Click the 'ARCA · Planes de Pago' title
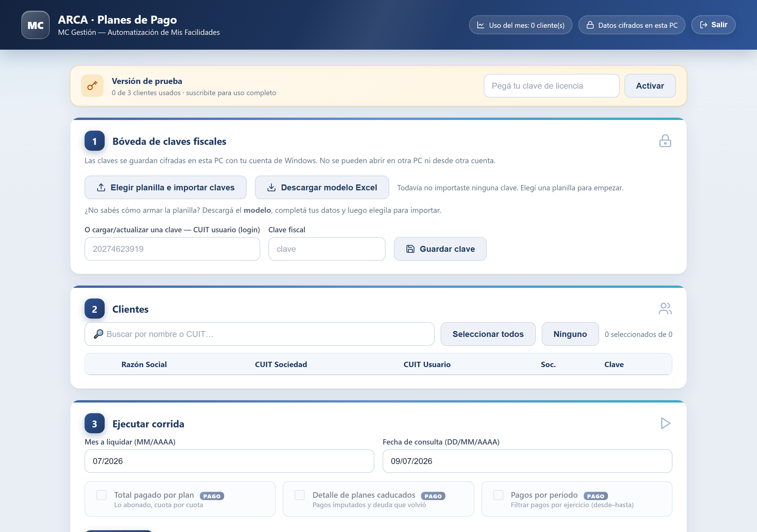 tap(117, 20)
